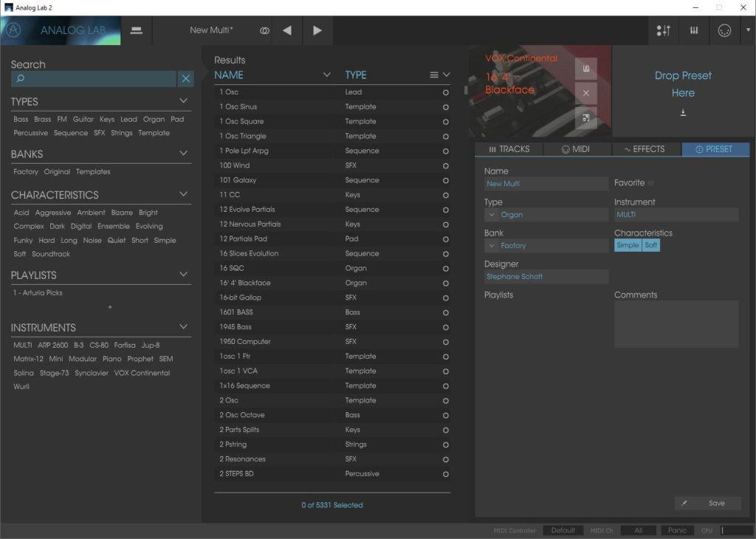Click the Comments text box
Viewport: 756px width, 539px height.
pyautogui.click(x=676, y=323)
